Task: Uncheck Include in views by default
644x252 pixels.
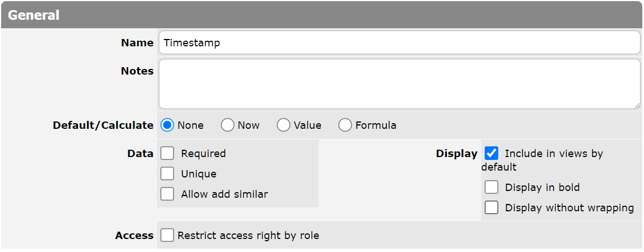Action: [491, 153]
